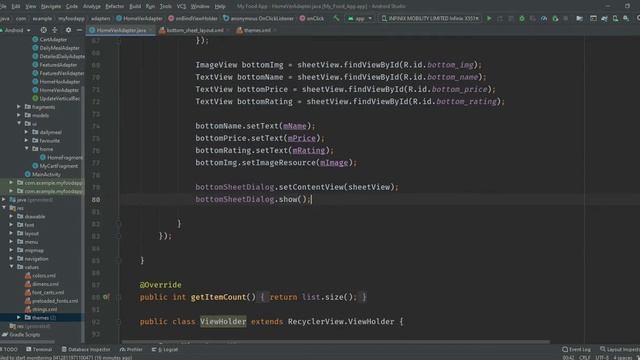The image size is (640, 360).
Task: Click the editor horizontal scrollbar
Action: [x=336, y=342]
